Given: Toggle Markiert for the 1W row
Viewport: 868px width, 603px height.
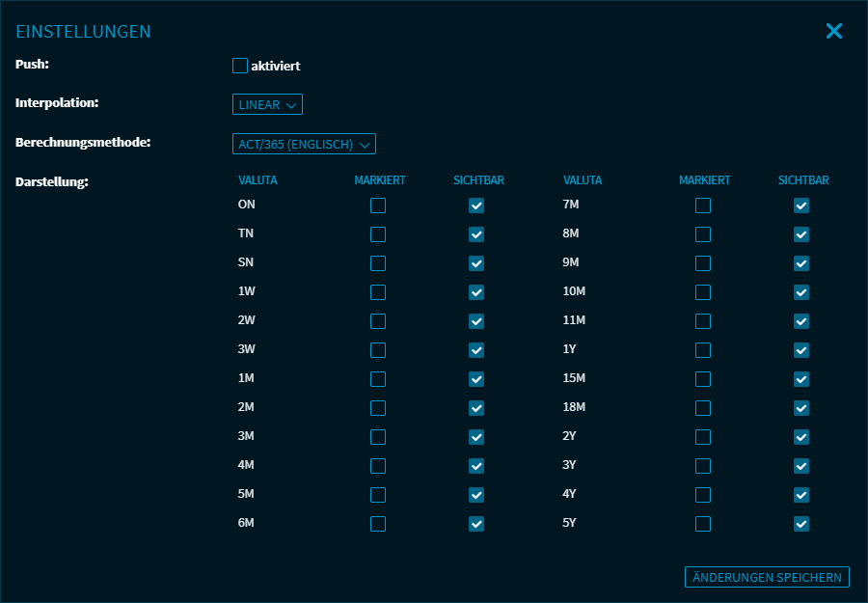Looking at the screenshot, I should [x=378, y=292].
